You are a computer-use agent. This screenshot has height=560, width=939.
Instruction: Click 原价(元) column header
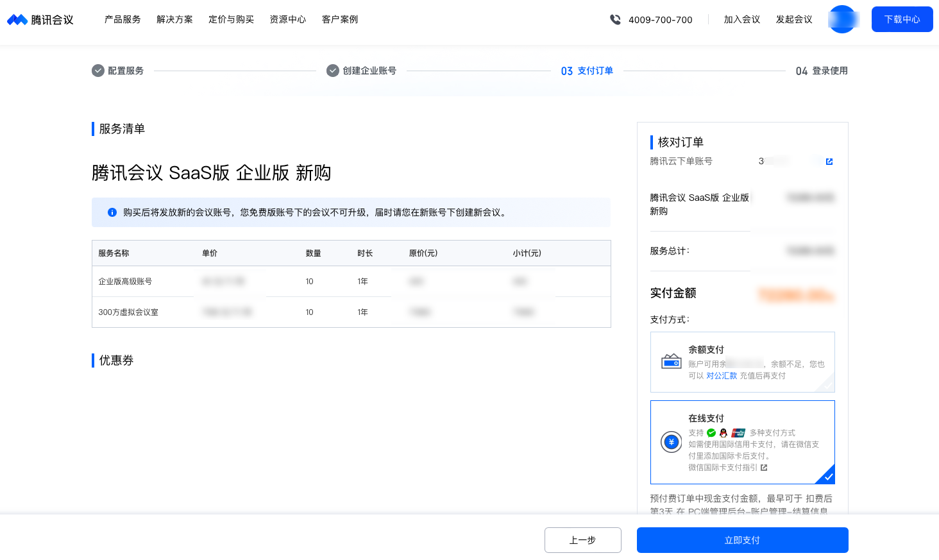tap(423, 253)
